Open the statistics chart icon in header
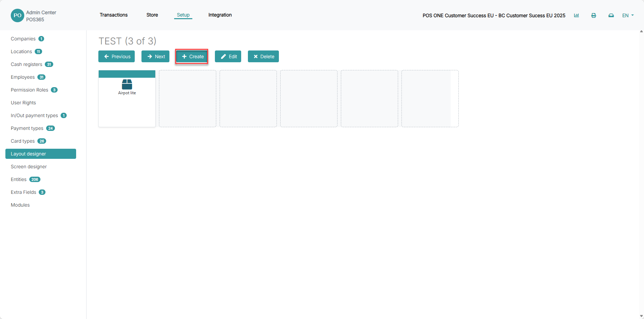Image resolution: width=644 pixels, height=319 pixels. 576,15
